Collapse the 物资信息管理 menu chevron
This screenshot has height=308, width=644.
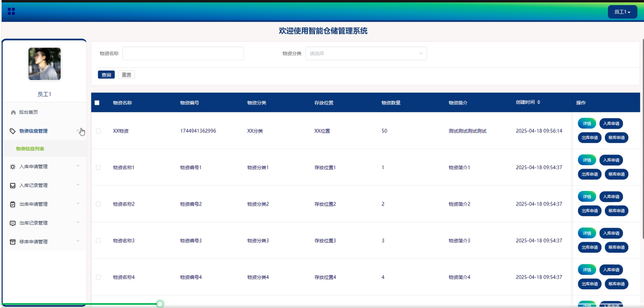78,130
